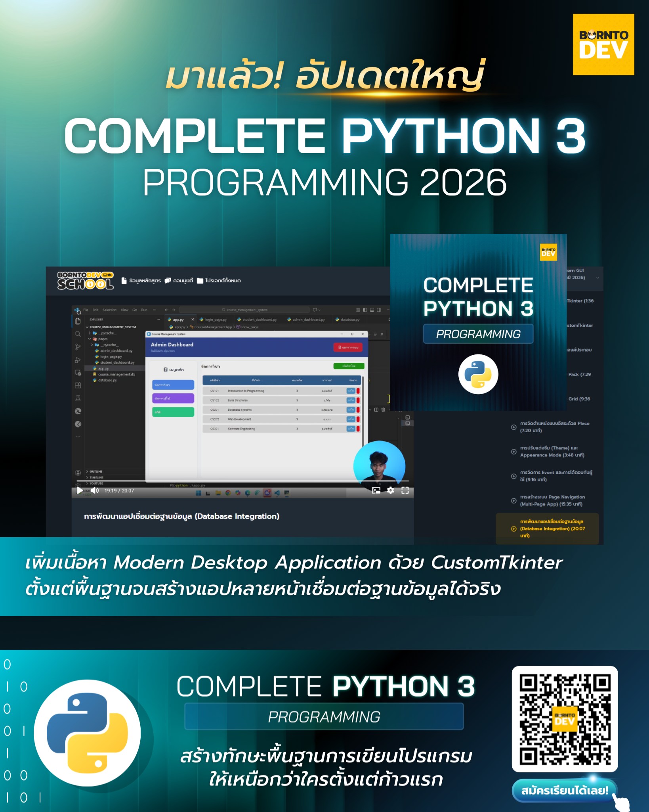Switch to the admin_dashboard.py tab
The width and height of the screenshot is (649, 812).
(306, 320)
